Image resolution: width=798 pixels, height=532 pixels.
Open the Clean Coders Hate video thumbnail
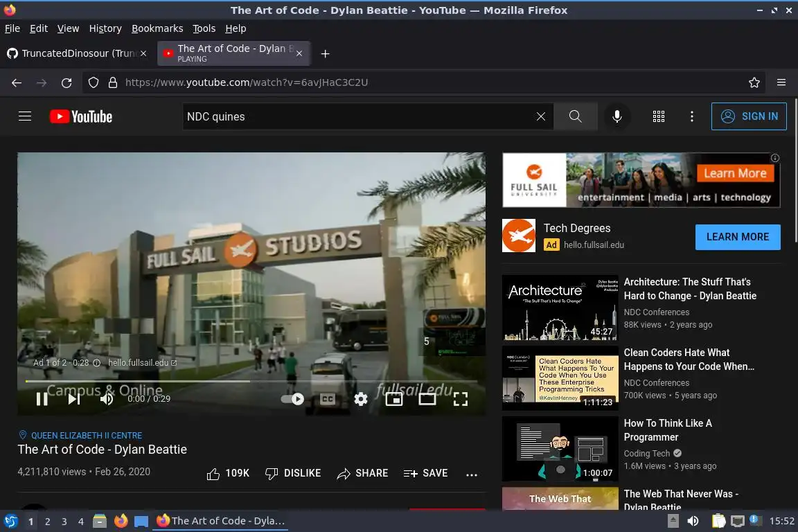pyautogui.click(x=560, y=378)
